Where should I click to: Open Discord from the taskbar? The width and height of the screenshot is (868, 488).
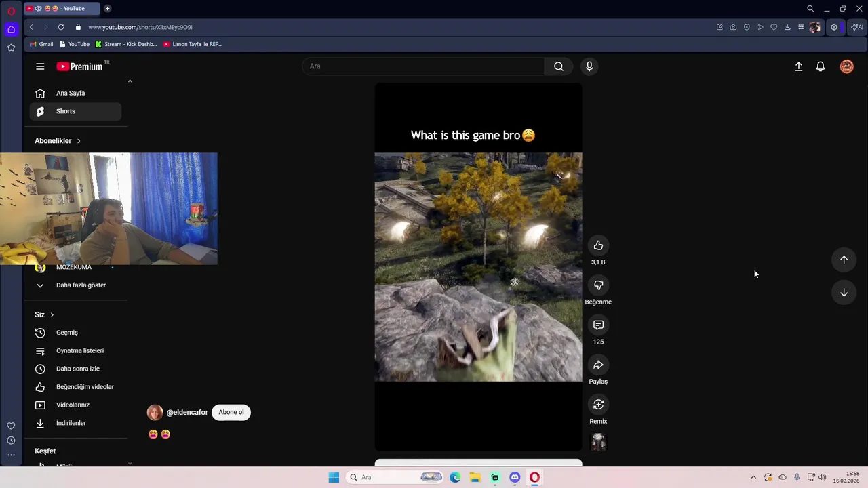515,477
